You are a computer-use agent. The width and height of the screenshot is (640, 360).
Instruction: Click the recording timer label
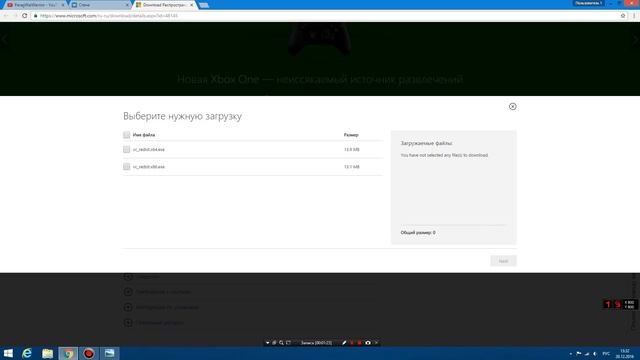pos(316,343)
